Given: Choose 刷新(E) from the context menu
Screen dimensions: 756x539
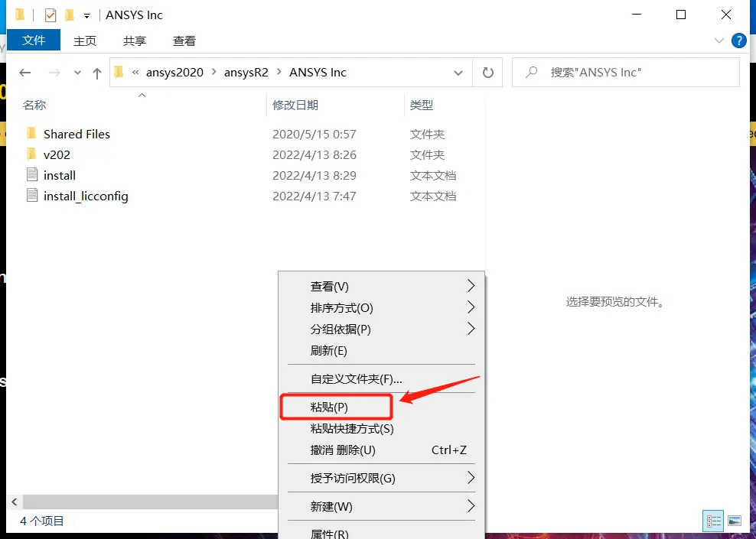Looking at the screenshot, I should coord(381,351).
